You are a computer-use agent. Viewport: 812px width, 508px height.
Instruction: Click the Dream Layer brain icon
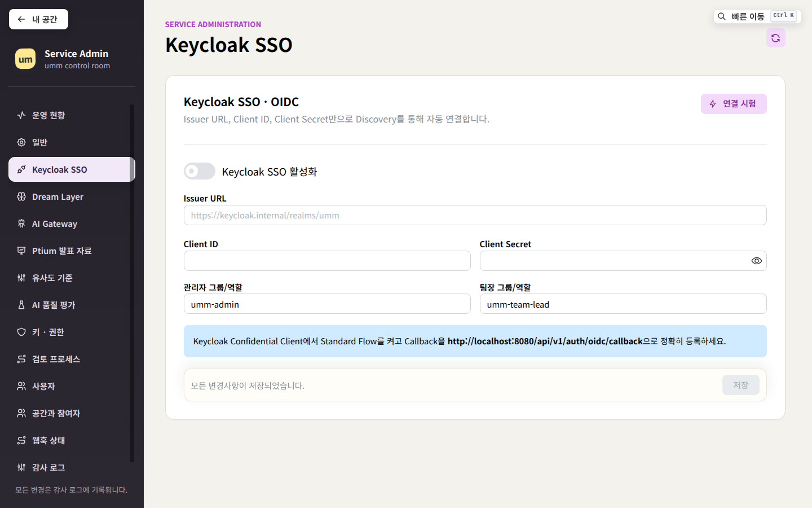[x=21, y=196]
